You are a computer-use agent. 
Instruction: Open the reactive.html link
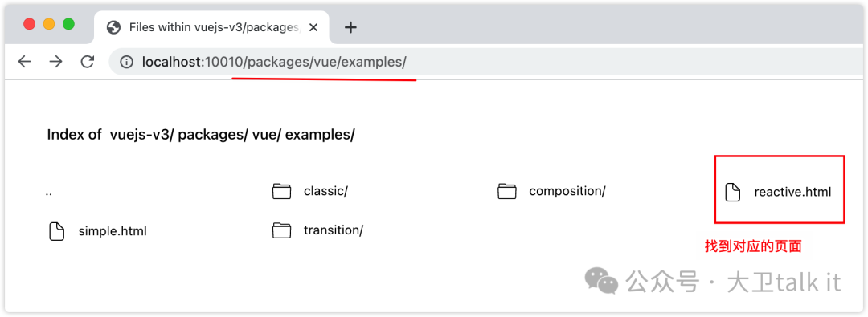(792, 192)
